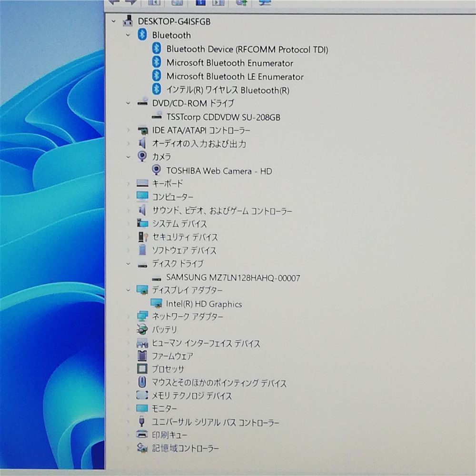This screenshot has height=476, width=476.
Task: Expand the ネットワーク アダプター category
Action: (128, 317)
